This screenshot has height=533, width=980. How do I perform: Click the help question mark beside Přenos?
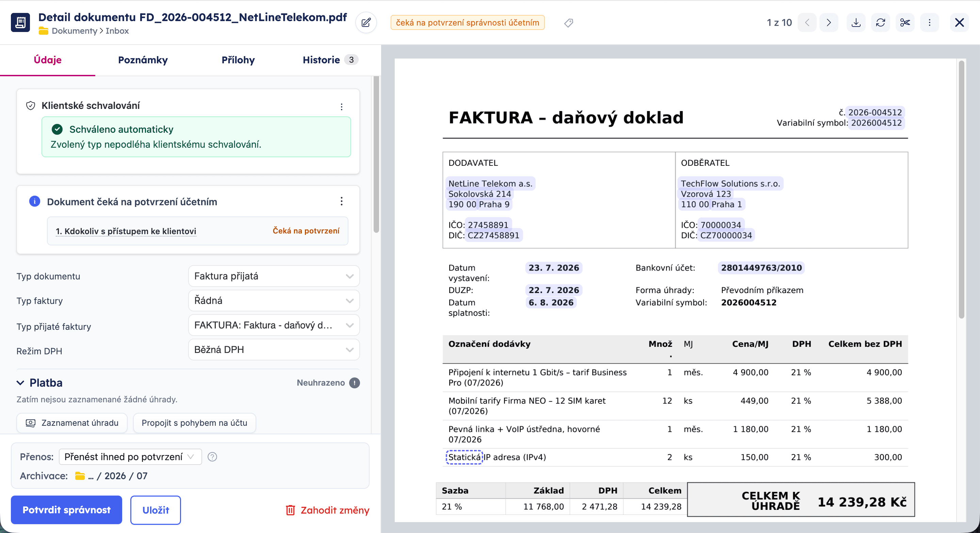212,456
